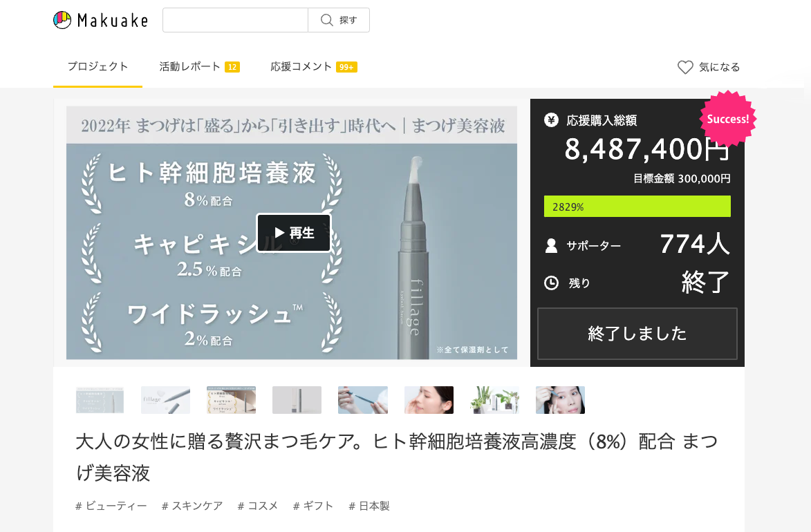Select the last thumbnail of woman applying serum
This screenshot has width=811, height=532.
point(560,400)
